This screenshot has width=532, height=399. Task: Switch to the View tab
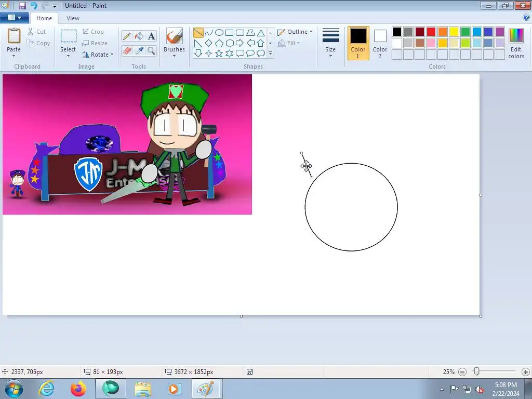(73, 18)
